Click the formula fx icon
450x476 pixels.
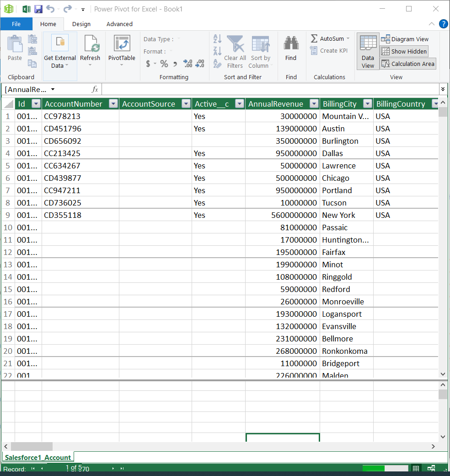coord(95,89)
